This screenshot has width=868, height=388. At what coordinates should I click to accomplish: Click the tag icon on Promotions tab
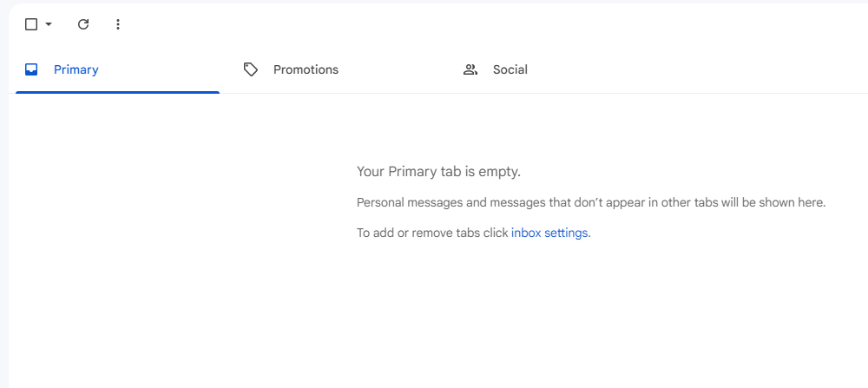tap(251, 69)
